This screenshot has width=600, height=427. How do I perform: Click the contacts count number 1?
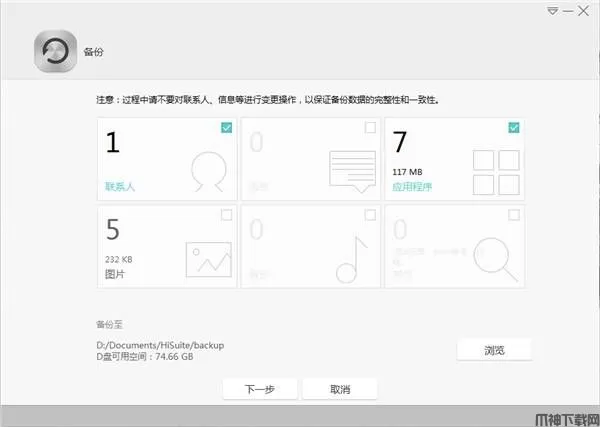click(113, 142)
